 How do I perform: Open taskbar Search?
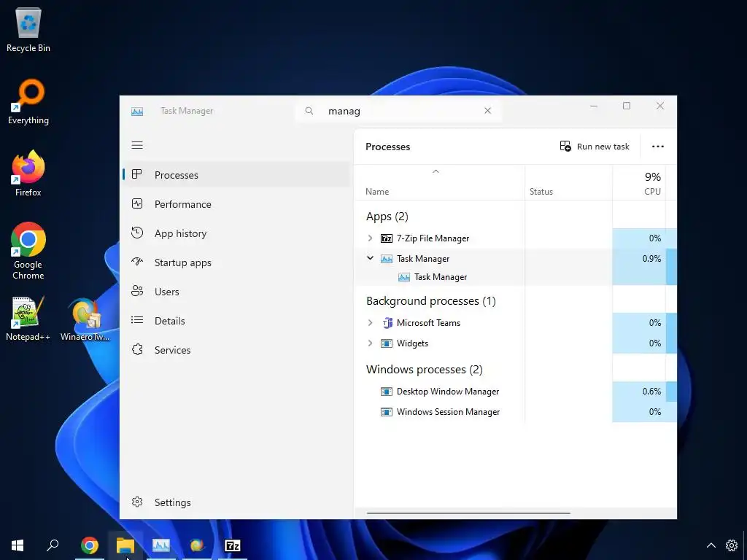point(53,545)
